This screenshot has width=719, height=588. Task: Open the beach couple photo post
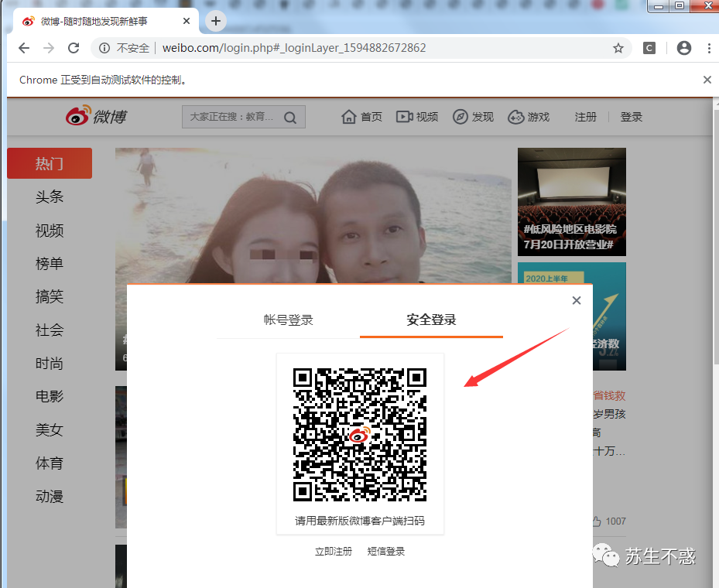click(x=313, y=215)
